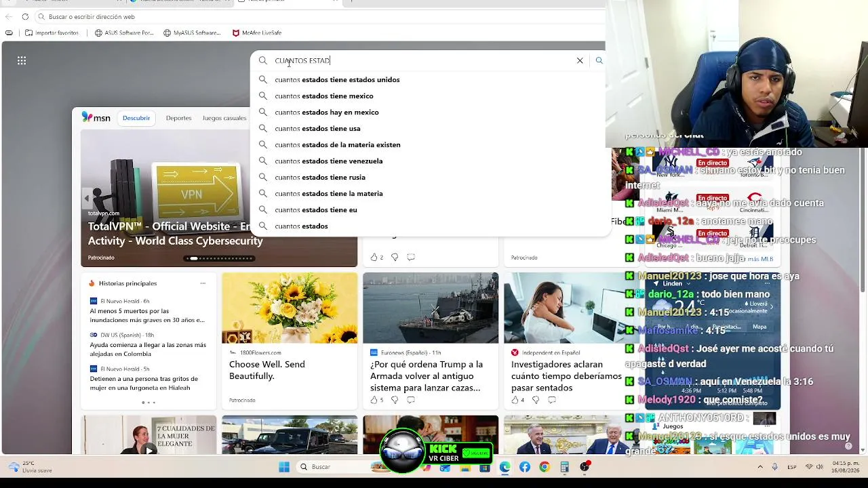Reload the page with the refresh icon

click(x=25, y=17)
